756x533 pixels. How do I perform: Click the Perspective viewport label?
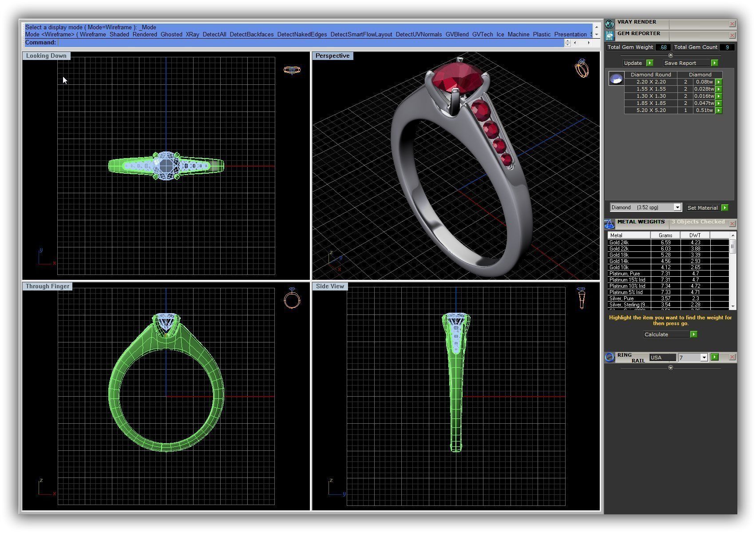(x=332, y=56)
